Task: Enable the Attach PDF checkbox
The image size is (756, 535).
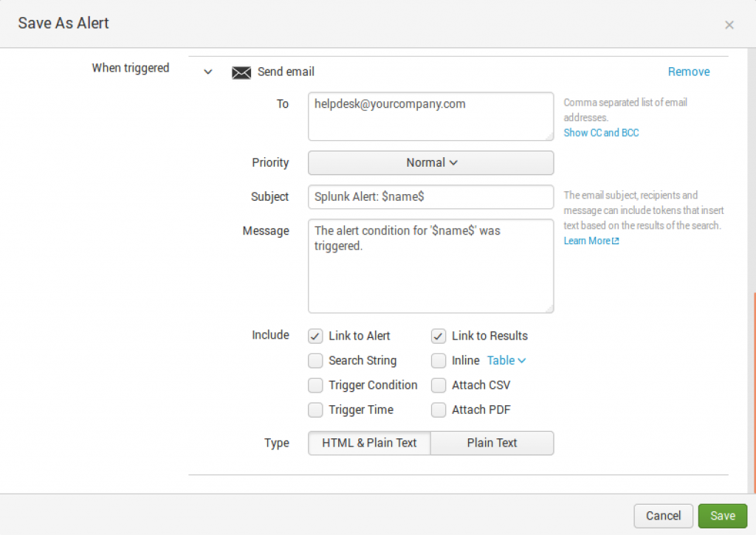Action: click(x=439, y=410)
